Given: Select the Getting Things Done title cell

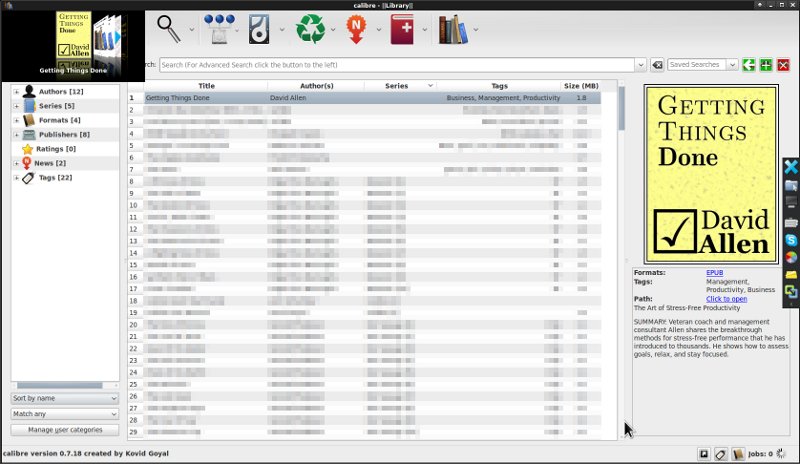Looking at the screenshot, I should point(206,97).
